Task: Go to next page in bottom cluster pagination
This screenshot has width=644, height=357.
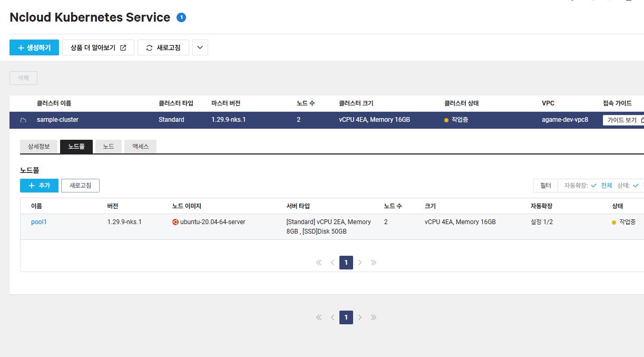Action: click(x=360, y=317)
